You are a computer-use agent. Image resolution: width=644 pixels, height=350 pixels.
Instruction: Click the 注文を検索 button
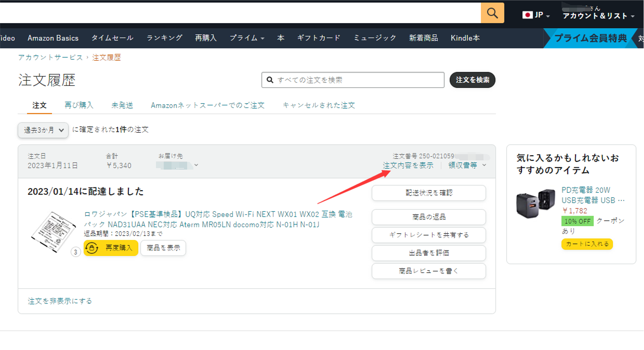click(x=472, y=80)
